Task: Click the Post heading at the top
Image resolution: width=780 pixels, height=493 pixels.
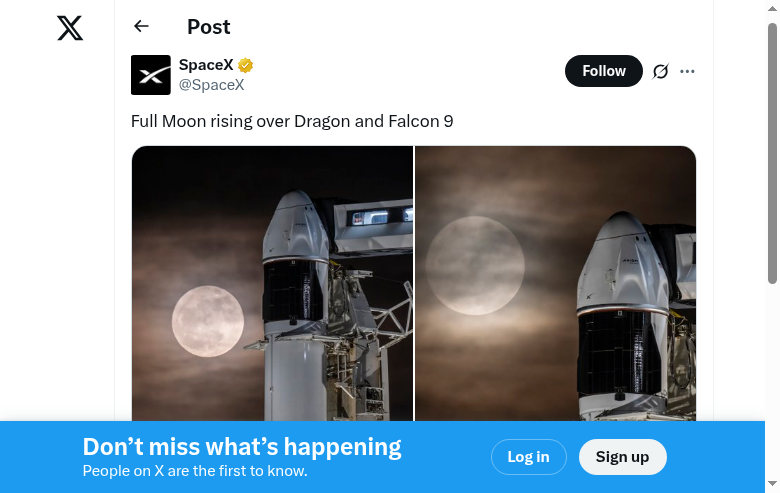Action: tap(208, 27)
